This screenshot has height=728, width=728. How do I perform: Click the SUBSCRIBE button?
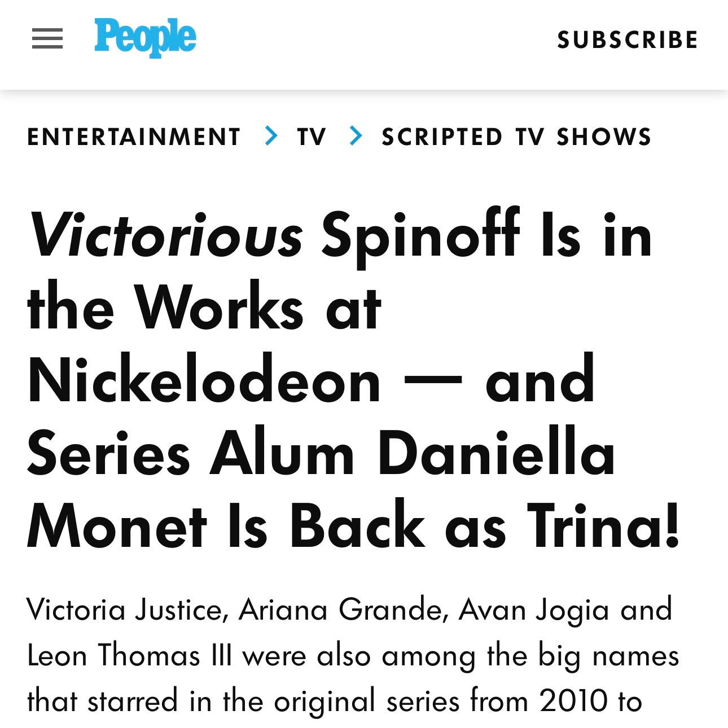[x=628, y=40]
